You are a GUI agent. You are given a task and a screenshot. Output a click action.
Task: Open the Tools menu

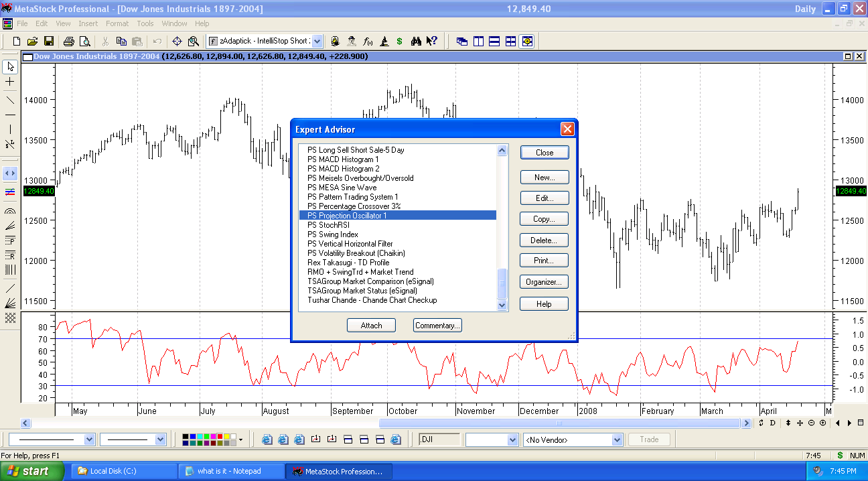(x=145, y=23)
